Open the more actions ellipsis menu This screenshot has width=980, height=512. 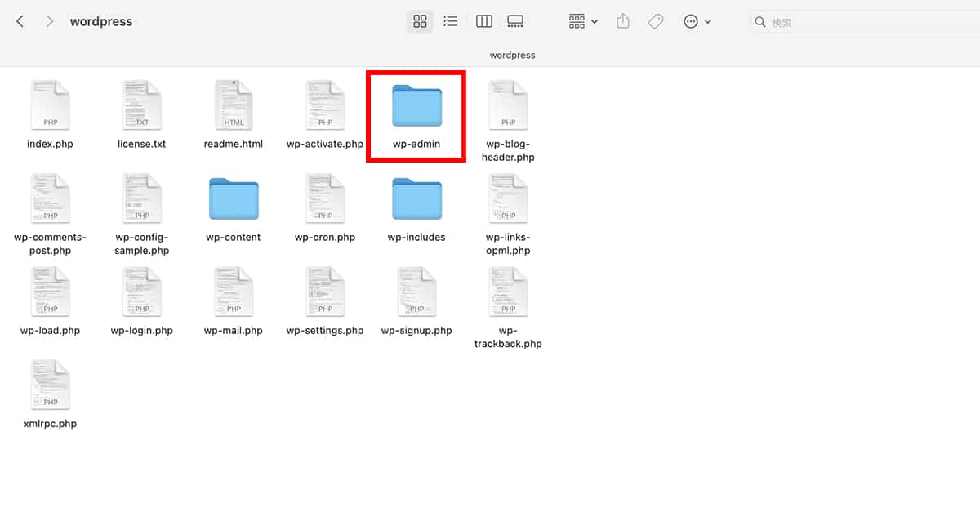coord(697,22)
